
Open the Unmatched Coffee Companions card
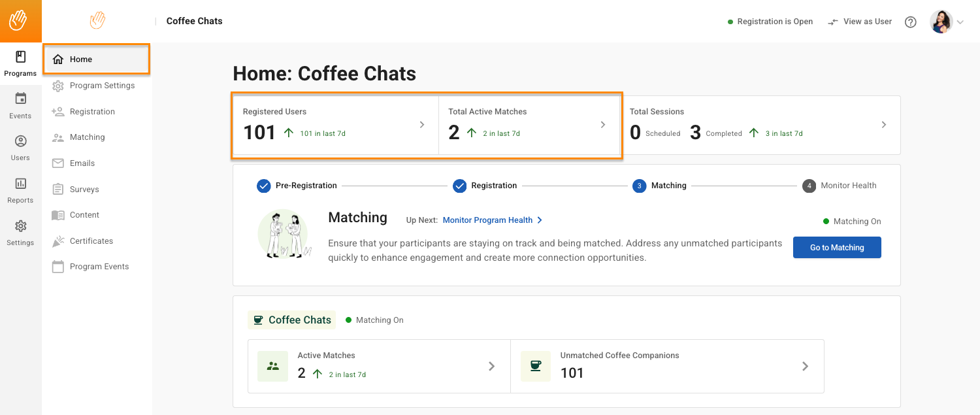point(666,366)
